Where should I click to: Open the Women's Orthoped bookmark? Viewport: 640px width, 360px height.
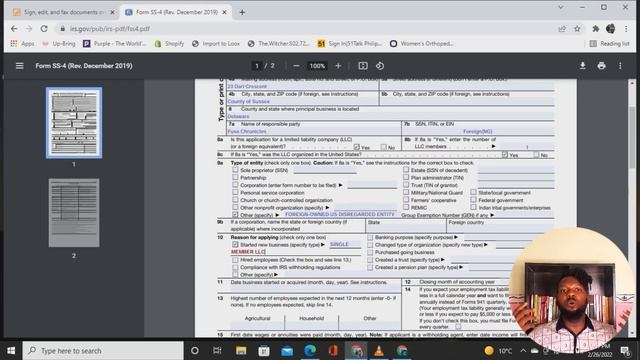click(422, 43)
